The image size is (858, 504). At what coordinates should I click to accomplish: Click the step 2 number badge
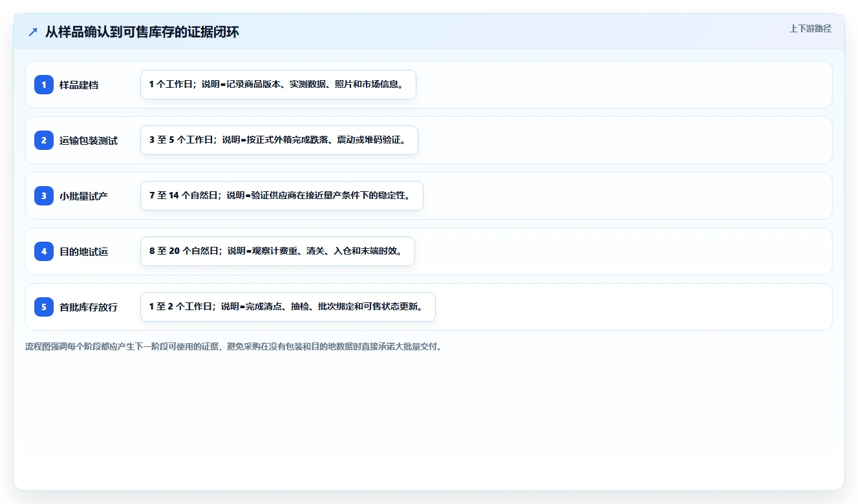[x=44, y=140]
